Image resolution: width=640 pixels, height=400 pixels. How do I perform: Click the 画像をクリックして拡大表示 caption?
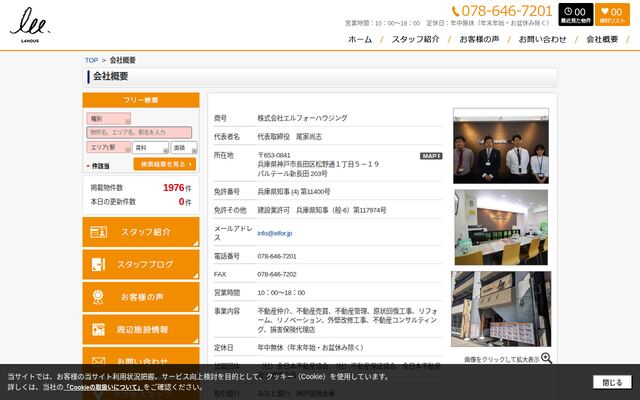tap(502, 360)
